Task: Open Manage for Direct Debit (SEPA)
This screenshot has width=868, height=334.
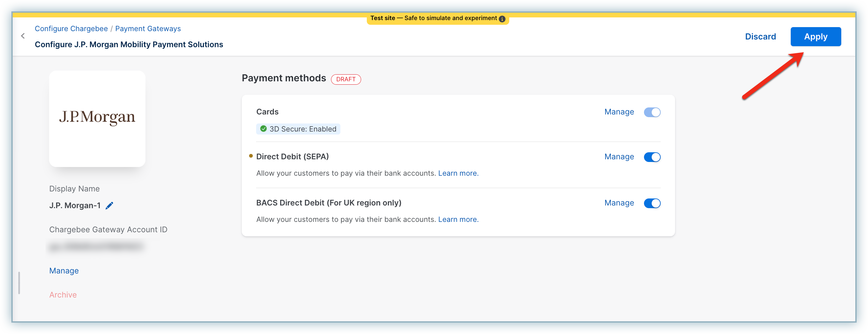Action: coord(619,157)
